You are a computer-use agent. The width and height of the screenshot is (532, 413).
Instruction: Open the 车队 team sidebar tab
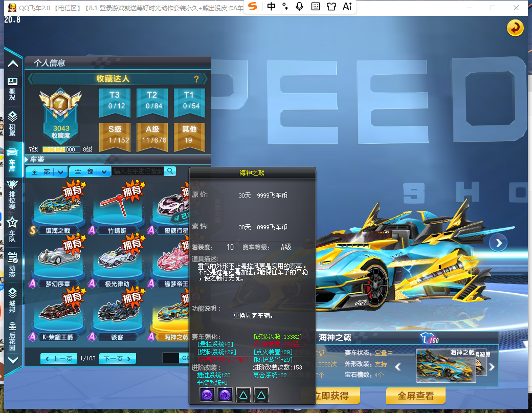[13, 229]
